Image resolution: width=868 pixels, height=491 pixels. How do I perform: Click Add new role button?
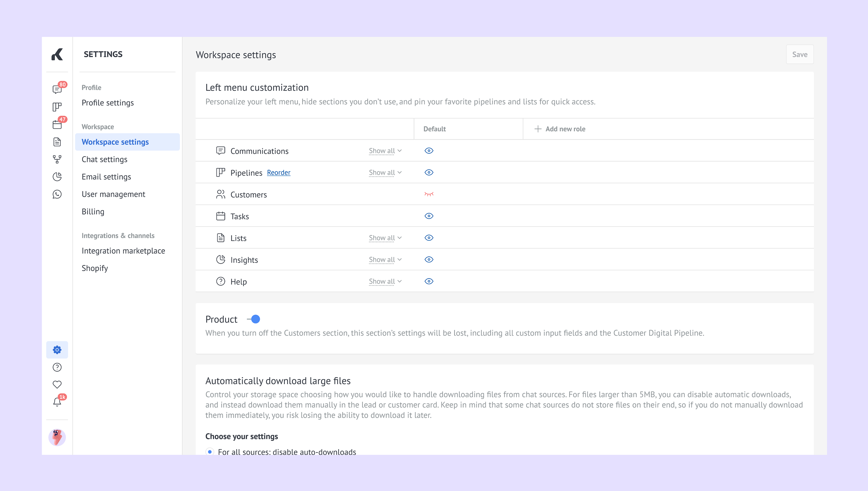click(x=560, y=129)
